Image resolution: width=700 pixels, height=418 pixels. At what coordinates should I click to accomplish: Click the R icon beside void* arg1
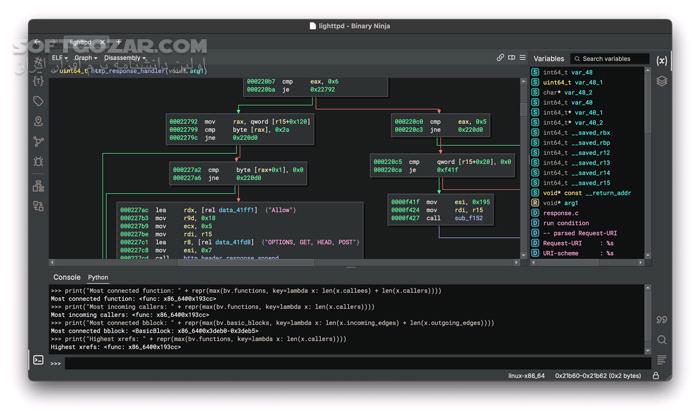535,203
